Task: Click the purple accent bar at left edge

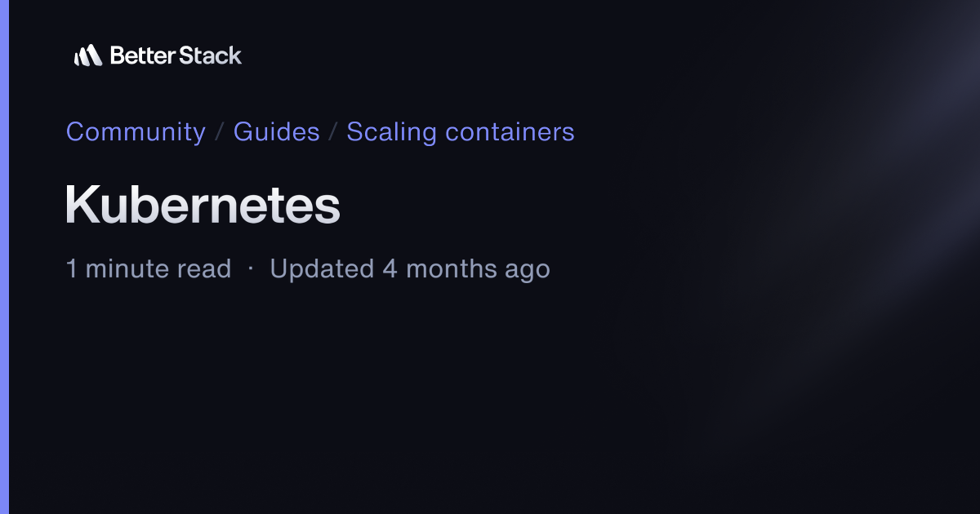Action: 4,257
